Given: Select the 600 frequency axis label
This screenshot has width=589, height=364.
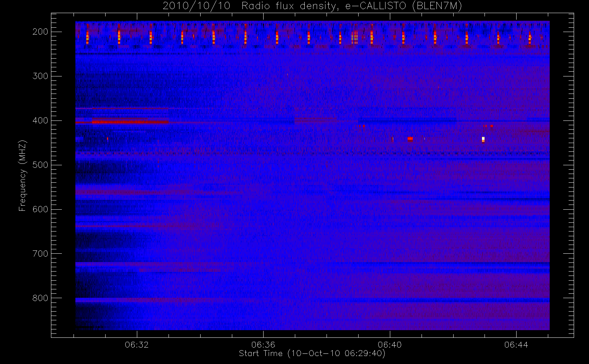Looking at the screenshot, I should coord(40,209).
